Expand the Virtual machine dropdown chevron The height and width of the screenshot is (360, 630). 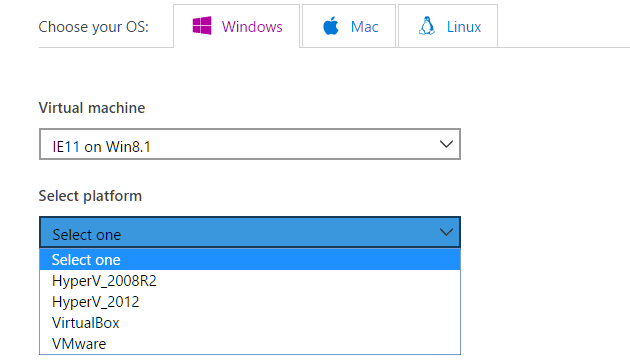(446, 144)
